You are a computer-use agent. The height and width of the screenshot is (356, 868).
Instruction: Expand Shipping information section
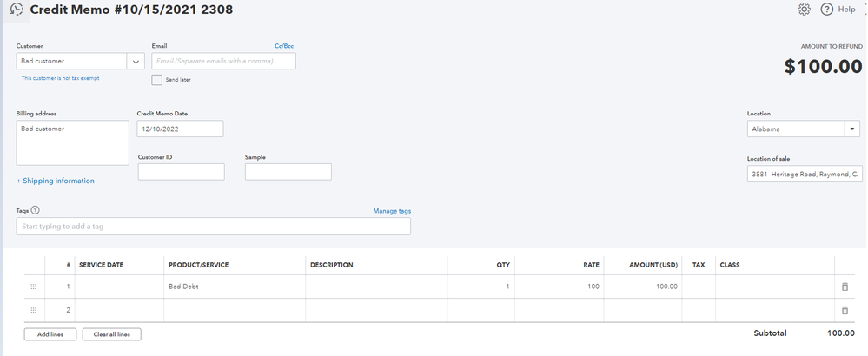pos(56,181)
